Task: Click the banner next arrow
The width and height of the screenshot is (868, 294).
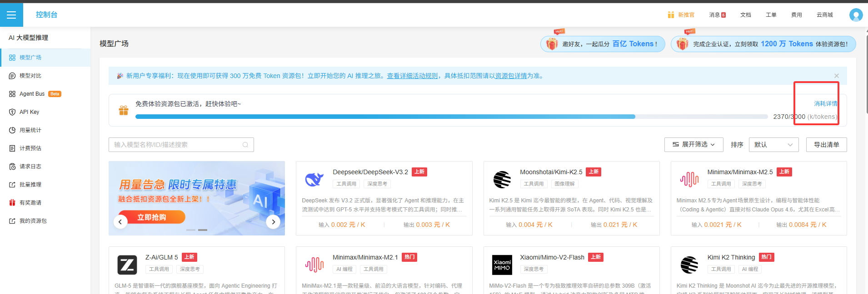Action: coord(273,222)
